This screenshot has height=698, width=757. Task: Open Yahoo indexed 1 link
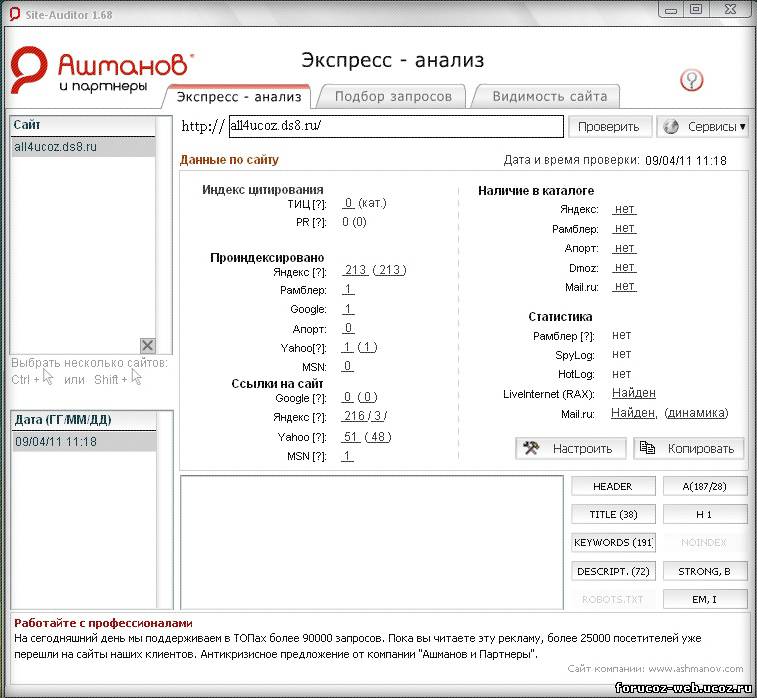click(x=347, y=347)
